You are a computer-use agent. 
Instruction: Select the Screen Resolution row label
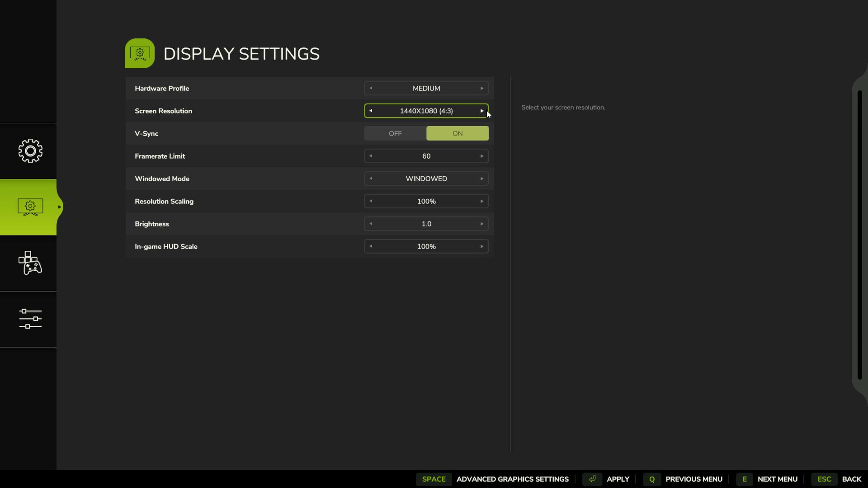(x=163, y=111)
